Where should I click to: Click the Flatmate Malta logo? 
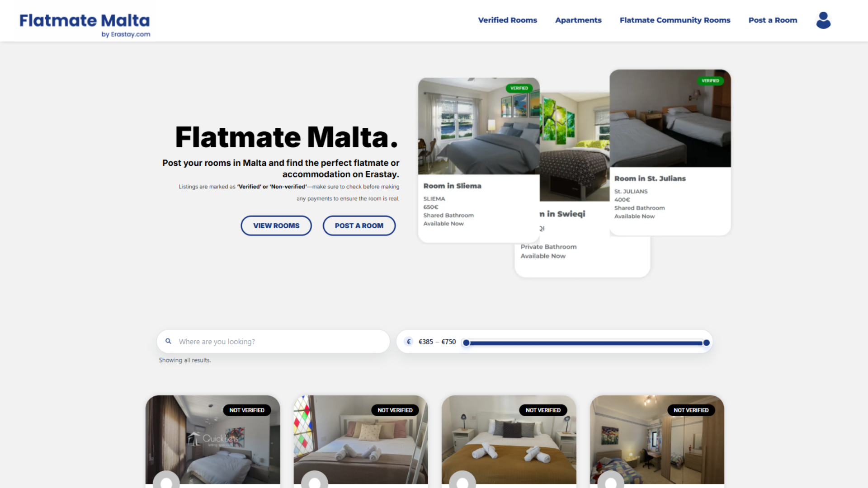84,20
